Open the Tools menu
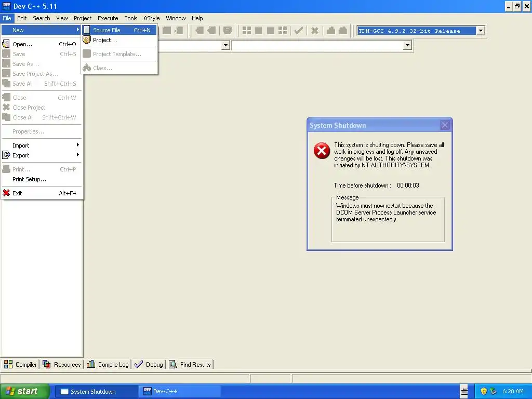The width and height of the screenshot is (532, 399). (130, 18)
